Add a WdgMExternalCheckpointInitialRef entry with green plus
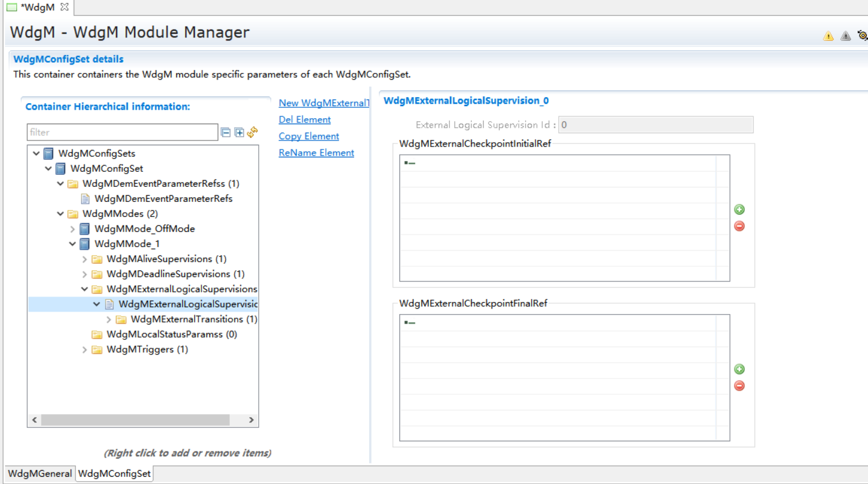Viewport: 868px width, 484px height. tap(739, 210)
